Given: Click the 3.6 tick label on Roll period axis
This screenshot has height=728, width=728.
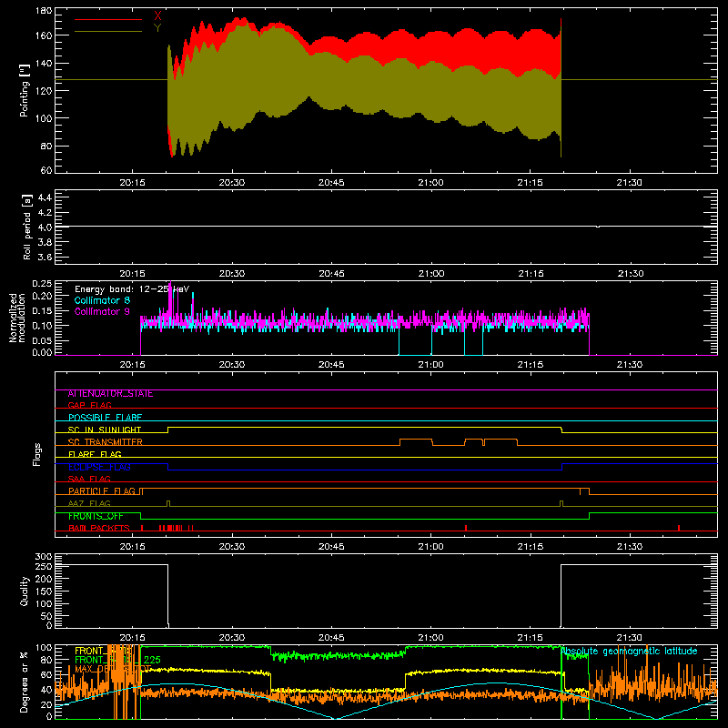Looking at the screenshot, I should [45, 257].
